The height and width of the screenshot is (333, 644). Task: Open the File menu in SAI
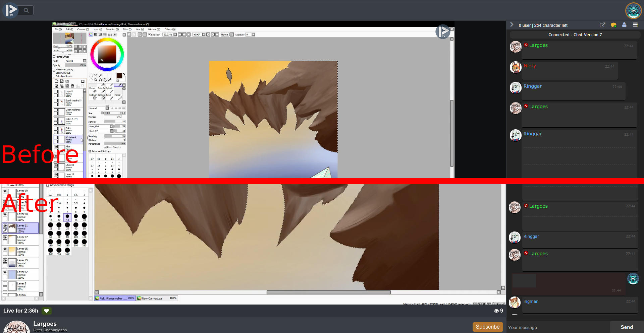click(x=58, y=29)
